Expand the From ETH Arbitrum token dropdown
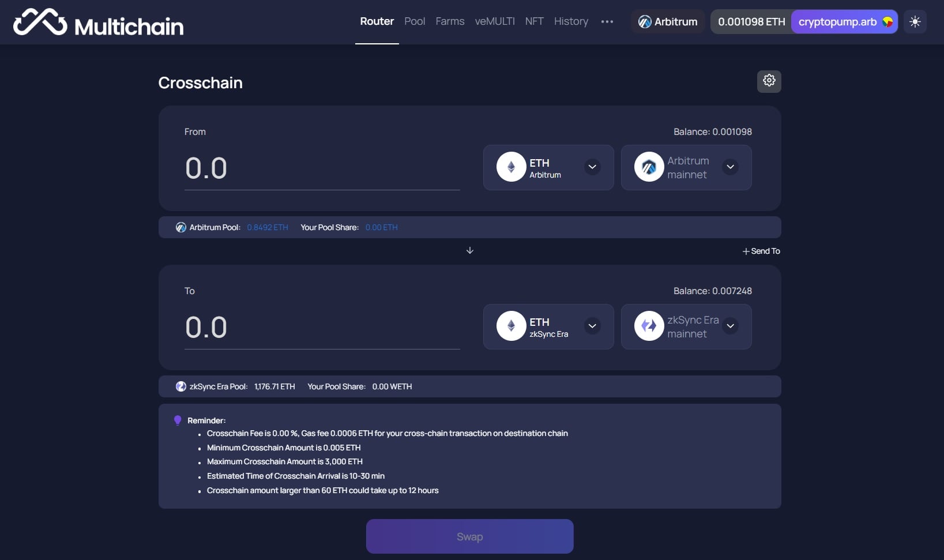944x560 pixels. (x=592, y=167)
